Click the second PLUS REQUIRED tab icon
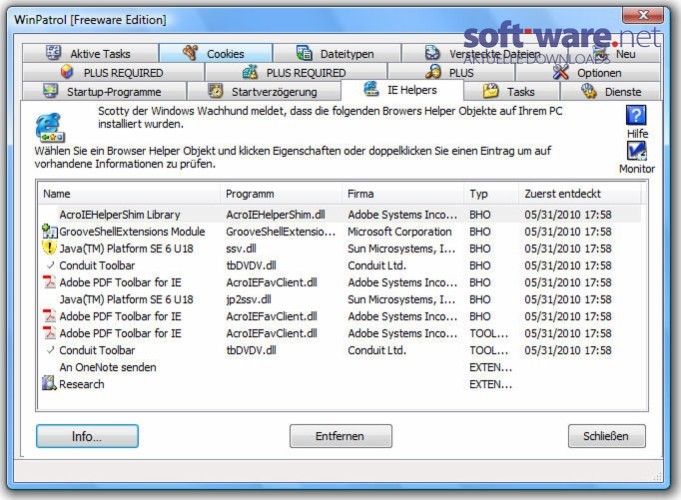Viewport: 681px width, 500px height. [x=250, y=72]
